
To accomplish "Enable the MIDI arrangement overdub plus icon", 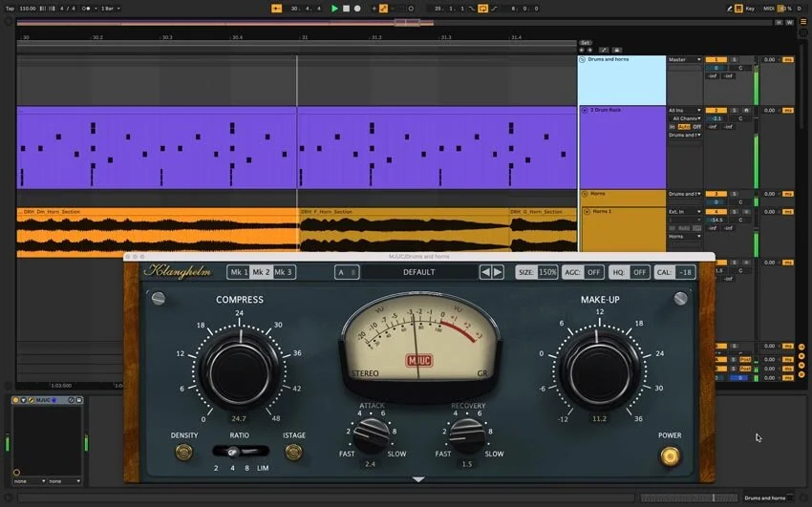I will (374, 9).
